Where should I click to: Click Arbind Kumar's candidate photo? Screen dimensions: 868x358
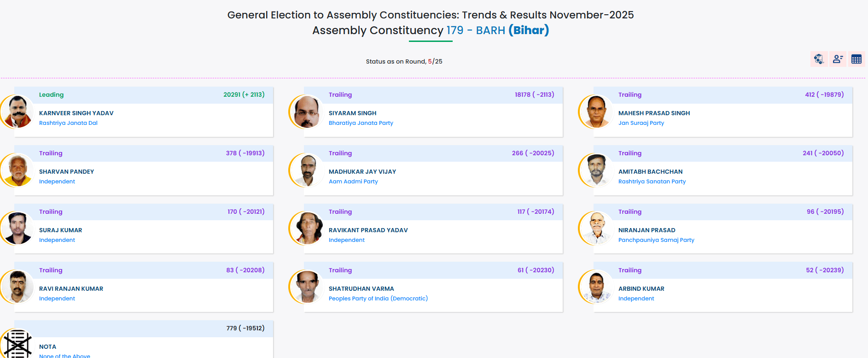tap(596, 287)
